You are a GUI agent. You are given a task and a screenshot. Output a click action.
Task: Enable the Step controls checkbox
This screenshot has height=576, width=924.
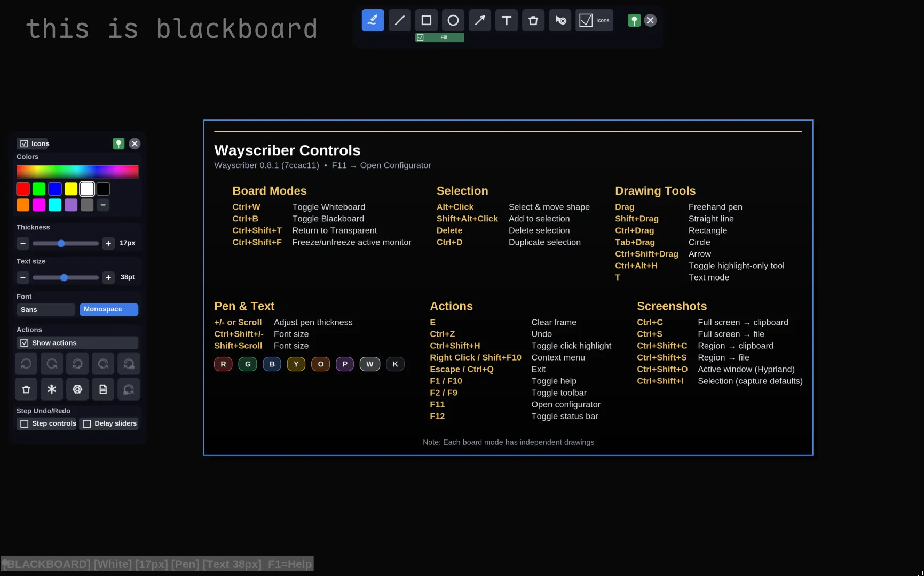(x=25, y=423)
